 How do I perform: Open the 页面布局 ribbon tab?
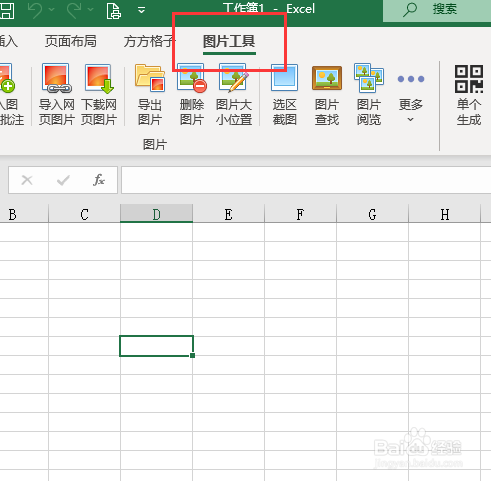pos(71,41)
